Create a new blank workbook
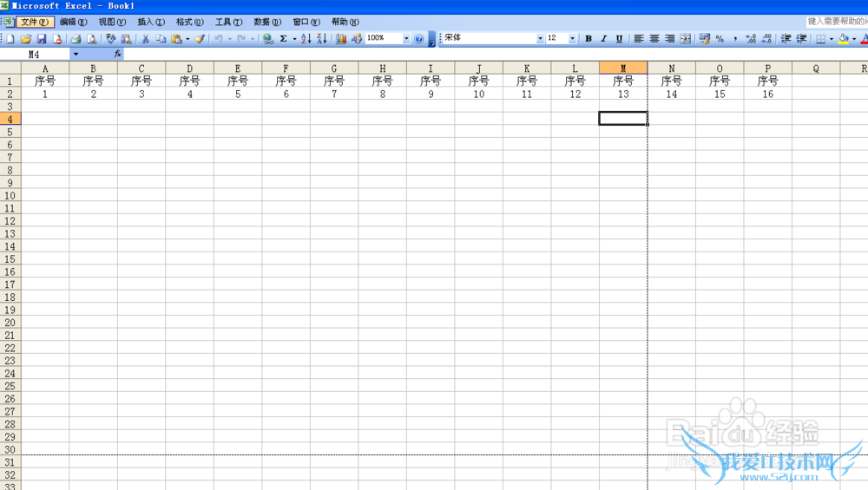 click(x=10, y=39)
